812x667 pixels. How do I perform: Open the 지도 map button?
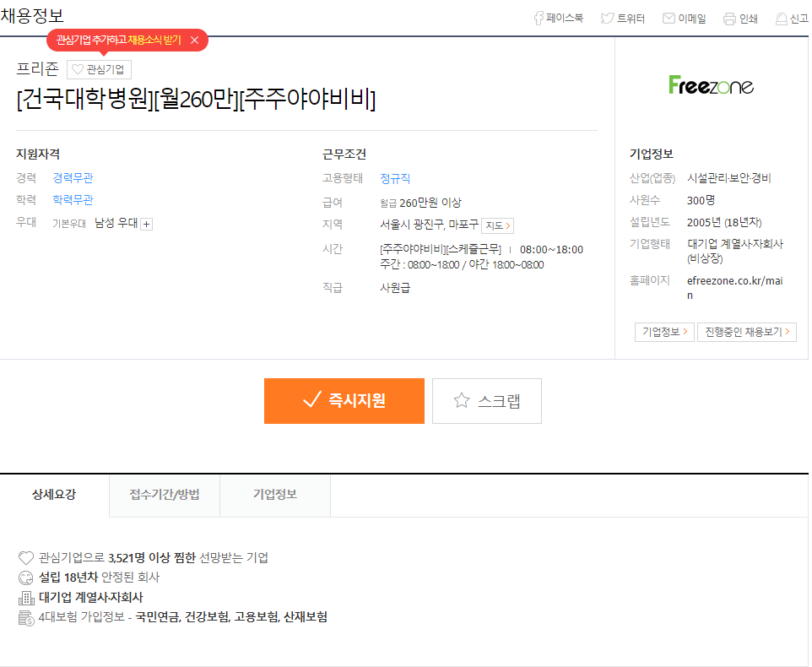pos(498,225)
